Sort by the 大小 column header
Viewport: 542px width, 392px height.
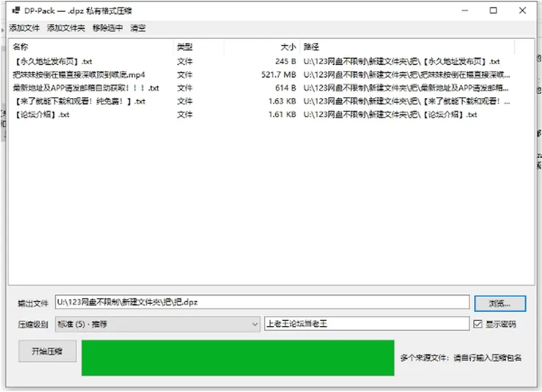pyautogui.click(x=262, y=47)
